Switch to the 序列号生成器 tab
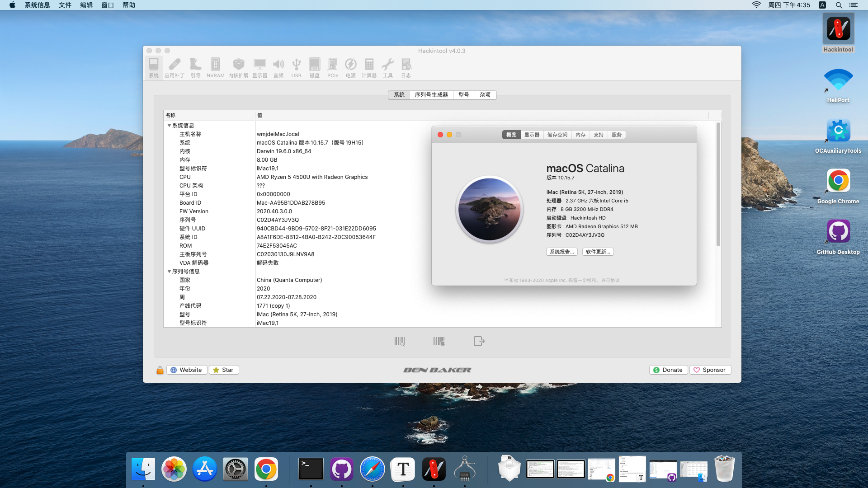 tap(431, 95)
